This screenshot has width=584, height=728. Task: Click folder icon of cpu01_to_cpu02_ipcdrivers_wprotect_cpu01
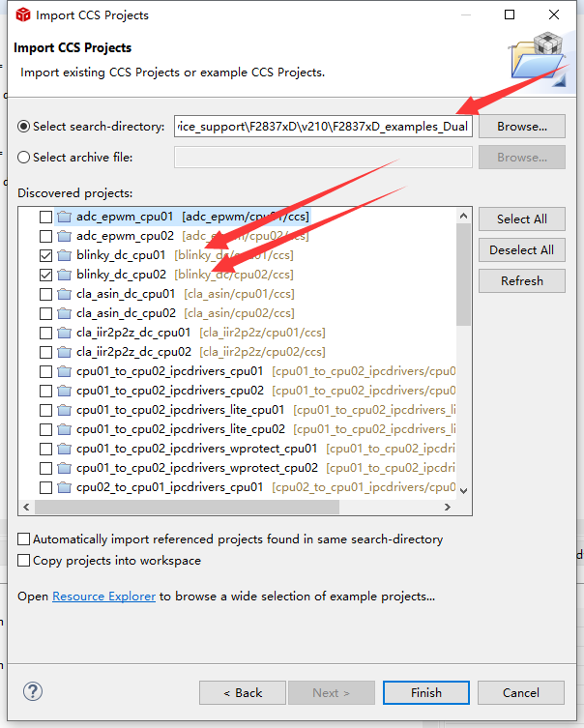(x=64, y=449)
